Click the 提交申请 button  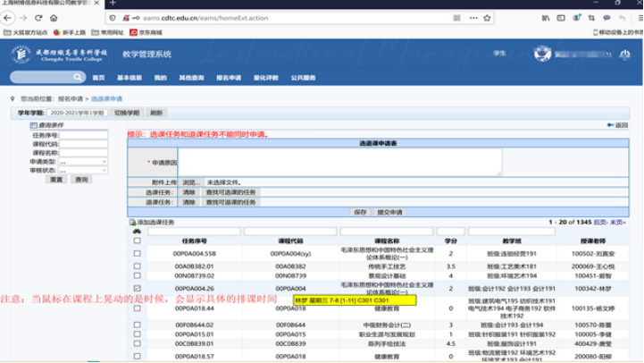pyautogui.click(x=392, y=211)
